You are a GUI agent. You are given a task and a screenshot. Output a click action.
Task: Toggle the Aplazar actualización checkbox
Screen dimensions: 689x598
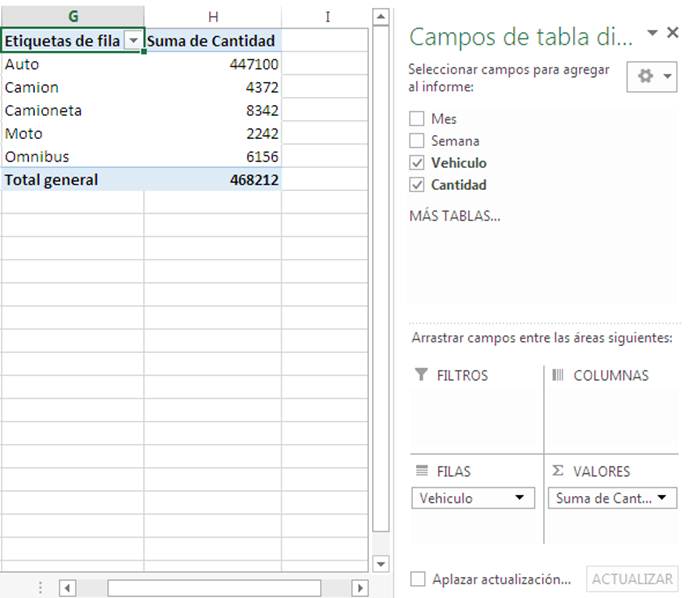418,579
